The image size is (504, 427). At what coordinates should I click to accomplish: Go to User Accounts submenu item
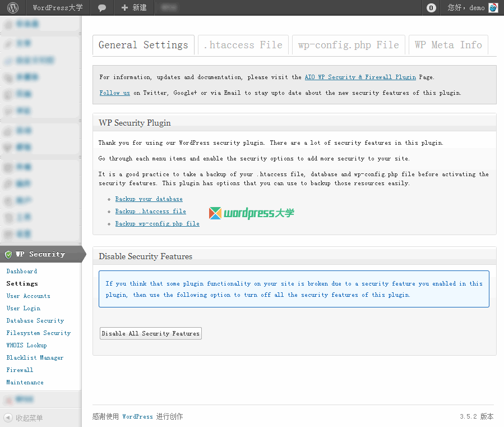pos(28,296)
